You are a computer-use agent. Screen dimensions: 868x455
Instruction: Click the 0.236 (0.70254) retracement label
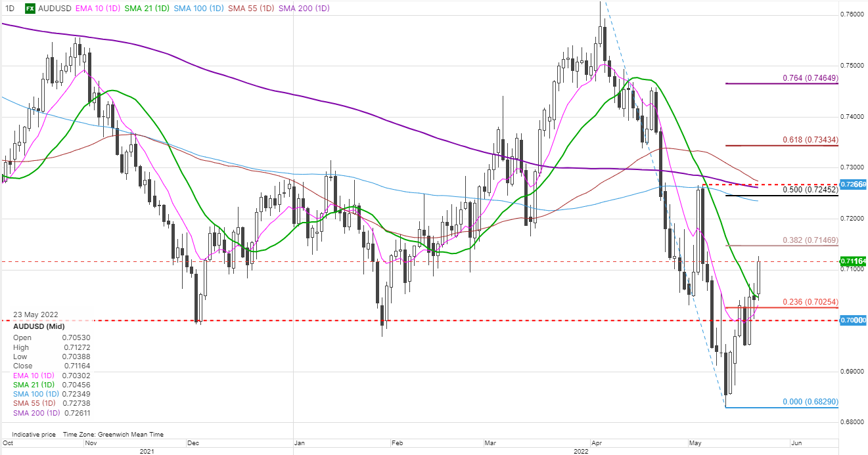point(810,301)
